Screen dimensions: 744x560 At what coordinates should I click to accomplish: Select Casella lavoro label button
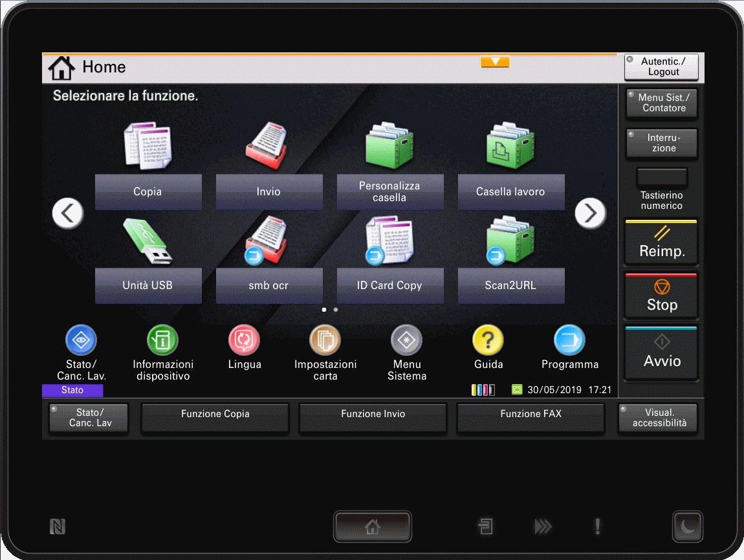tap(511, 192)
